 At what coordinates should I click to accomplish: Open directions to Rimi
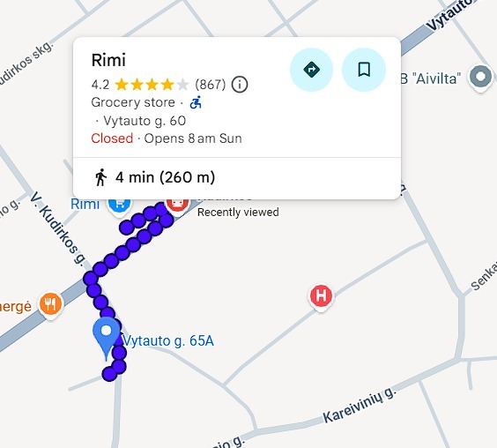311,70
